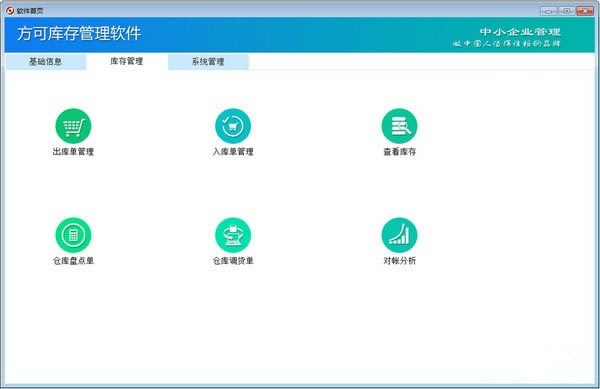Select the 库存管理 tab
Screen dimensions: 600x389
[127, 61]
